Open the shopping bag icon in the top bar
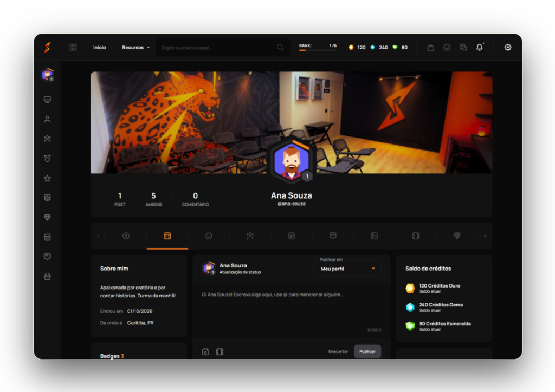The width and height of the screenshot is (555, 392). 430,47
